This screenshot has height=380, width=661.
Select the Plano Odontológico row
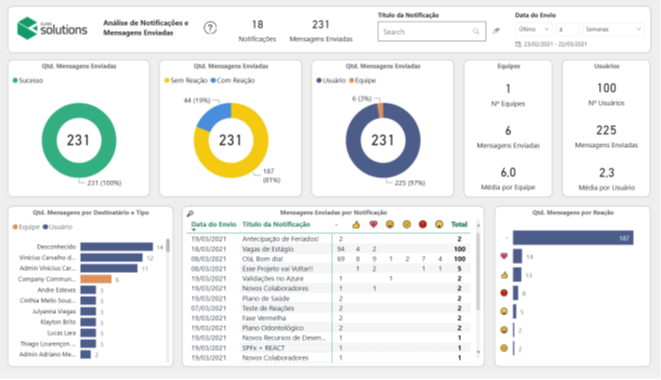pyautogui.click(x=329, y=328)
